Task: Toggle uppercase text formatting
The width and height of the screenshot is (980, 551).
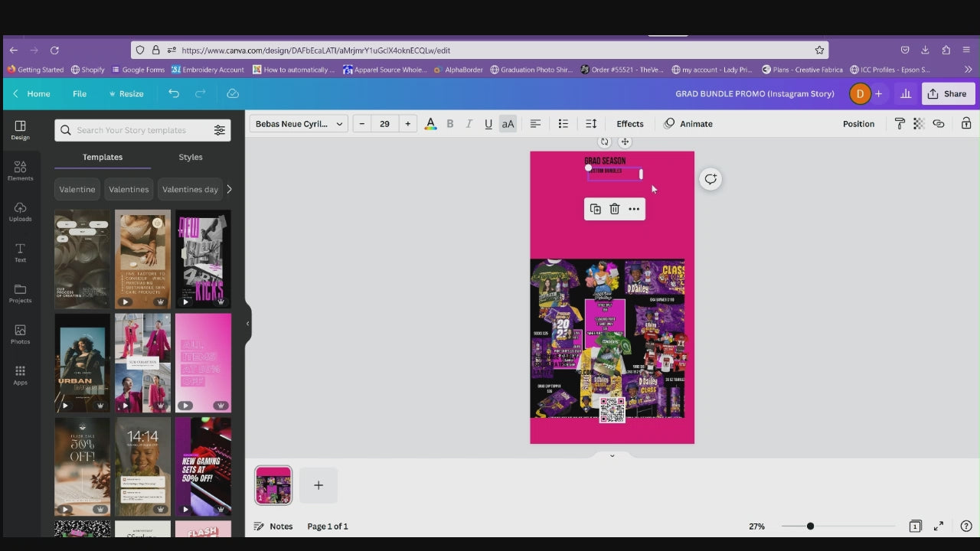Action: [x=508, y=124]
